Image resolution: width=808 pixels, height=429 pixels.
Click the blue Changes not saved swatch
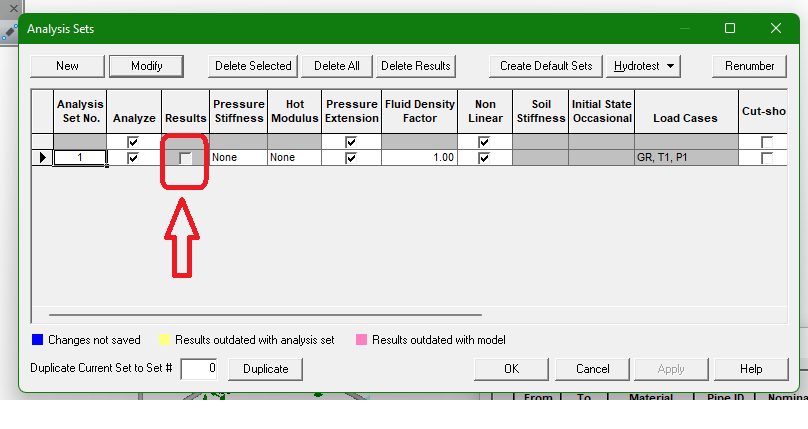[37, 340]
